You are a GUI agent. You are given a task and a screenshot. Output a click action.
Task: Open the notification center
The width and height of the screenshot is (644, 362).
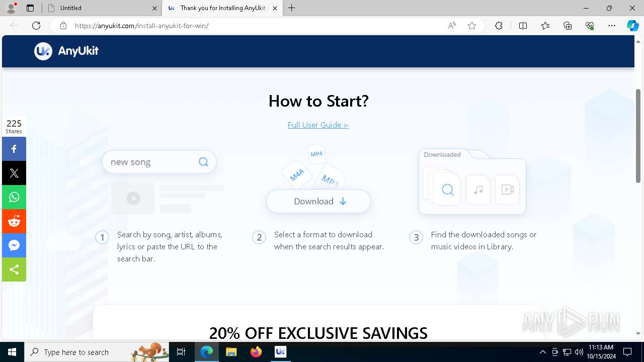pyautogui.click(x=627, y=352)
